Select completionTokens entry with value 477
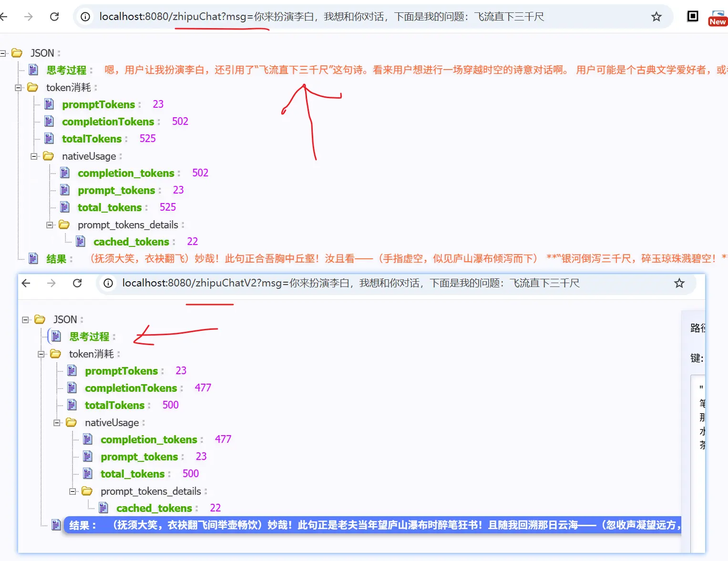 [x=131, y=388]
